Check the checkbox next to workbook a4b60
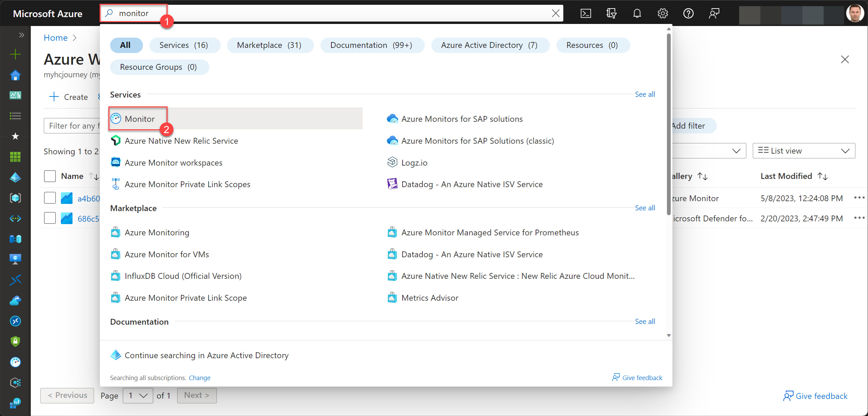Image resolution: width=868 pixels, height=416 pixels. (50, 198)
